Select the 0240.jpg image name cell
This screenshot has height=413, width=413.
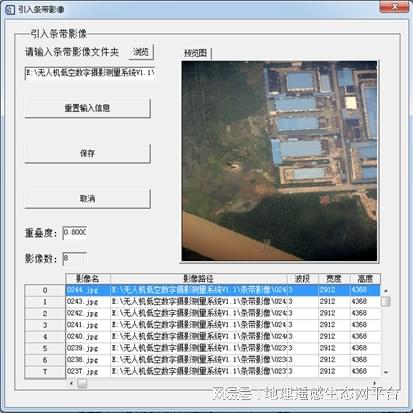(88, 337)
